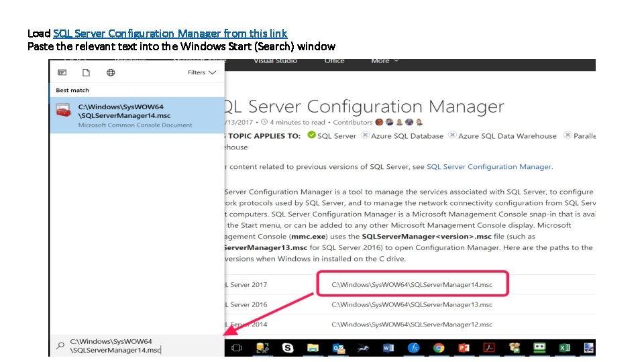
Task: Open SQL Server Management Studio taskbar icon
Action: coord(262,348)
